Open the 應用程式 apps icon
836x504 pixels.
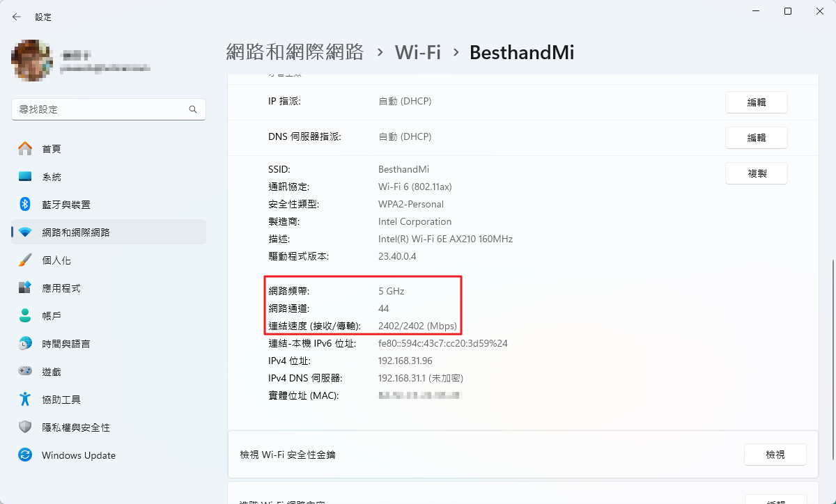click(x=25, y=288)
